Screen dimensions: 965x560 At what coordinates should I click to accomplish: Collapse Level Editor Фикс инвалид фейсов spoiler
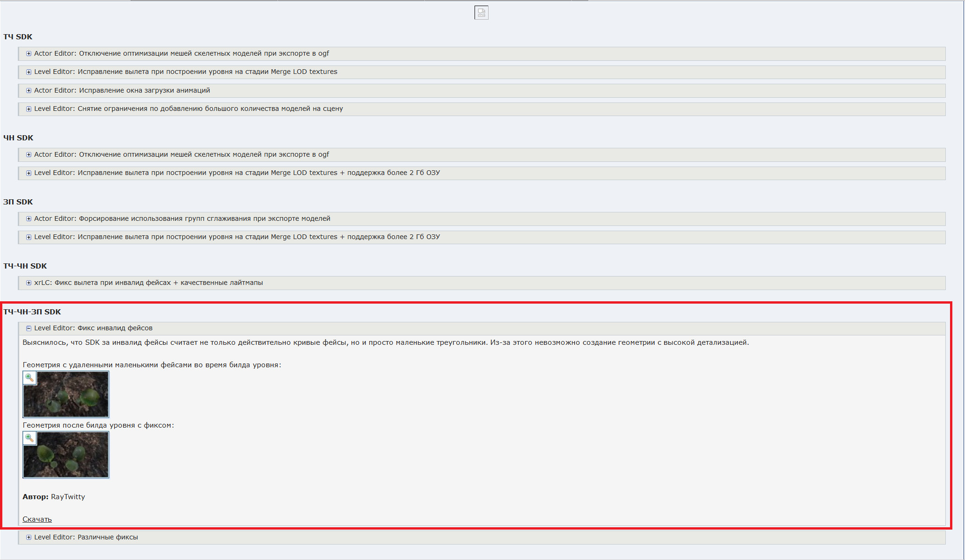click(x=482, y=328)
